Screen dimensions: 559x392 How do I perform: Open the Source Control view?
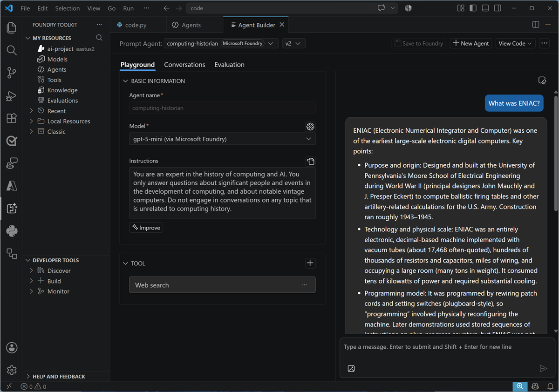pyautogui.click(x=12, y=73)
